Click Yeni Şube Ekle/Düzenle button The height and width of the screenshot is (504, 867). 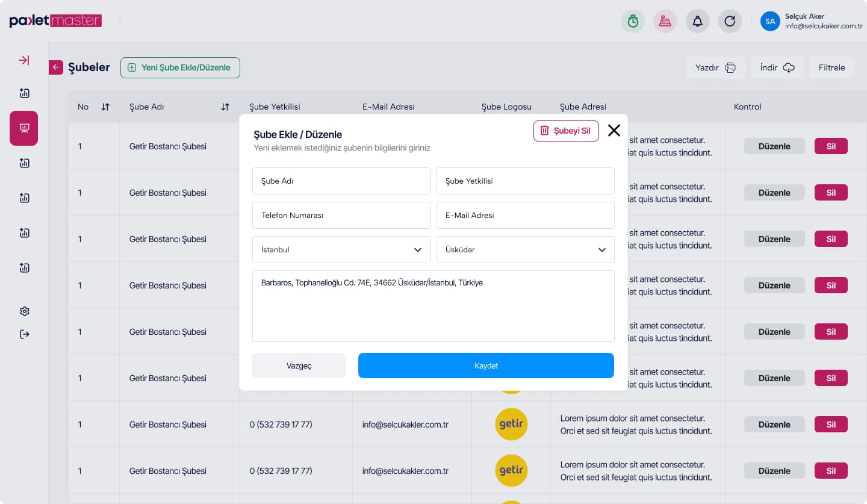click(x=180, y=67)
